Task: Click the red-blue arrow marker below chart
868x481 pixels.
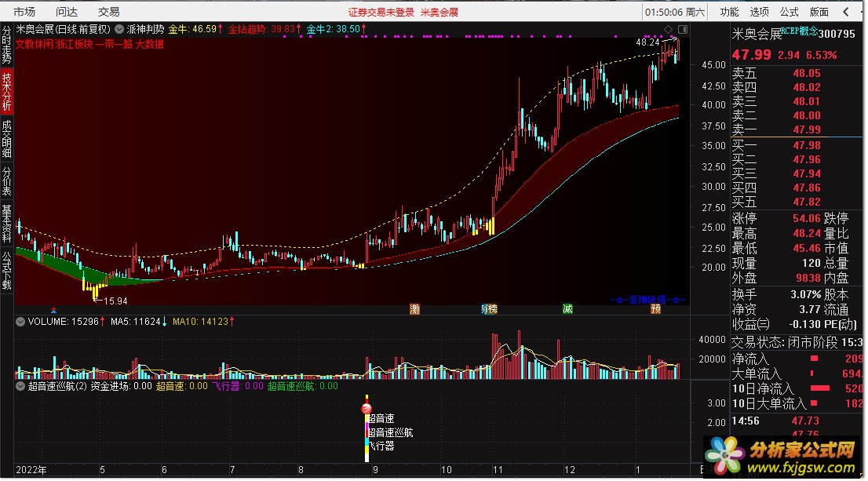Action: pos(53,310)
